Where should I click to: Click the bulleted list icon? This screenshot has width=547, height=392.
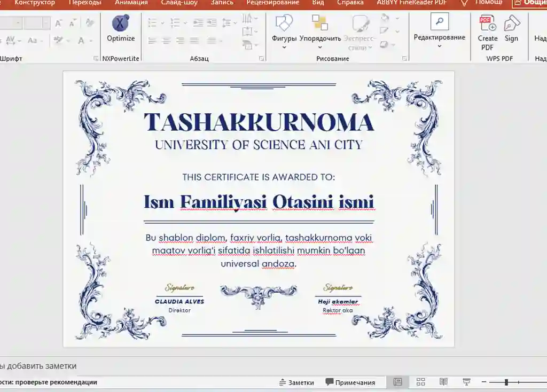[152, 23]
